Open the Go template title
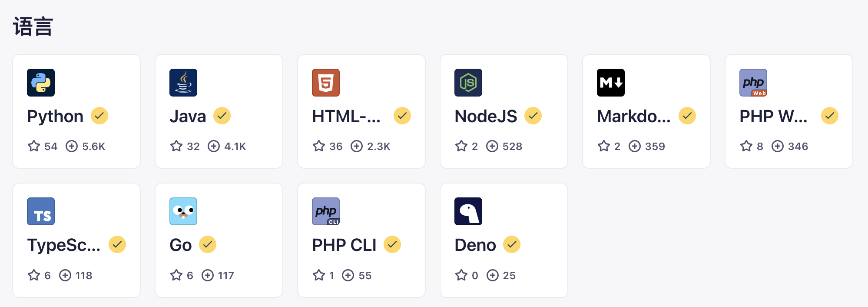 coord(181,245)
